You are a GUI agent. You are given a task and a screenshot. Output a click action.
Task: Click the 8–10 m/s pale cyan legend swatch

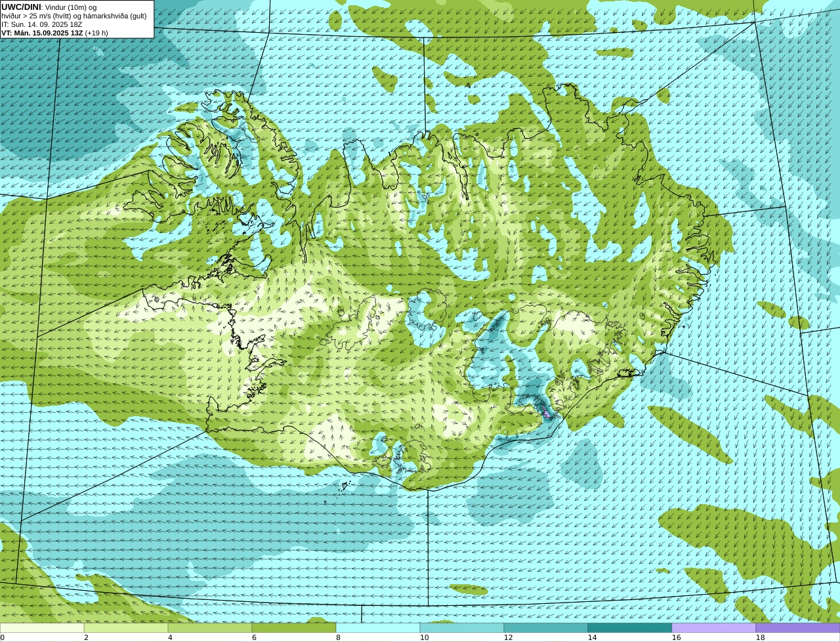click(x=378, y=628)
